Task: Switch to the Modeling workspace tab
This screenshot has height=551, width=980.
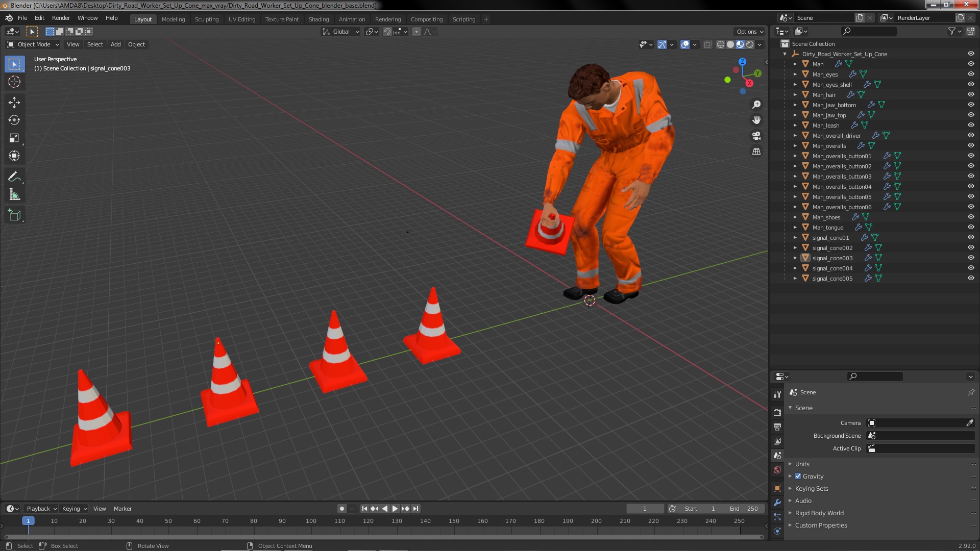Action: (173, 19)
